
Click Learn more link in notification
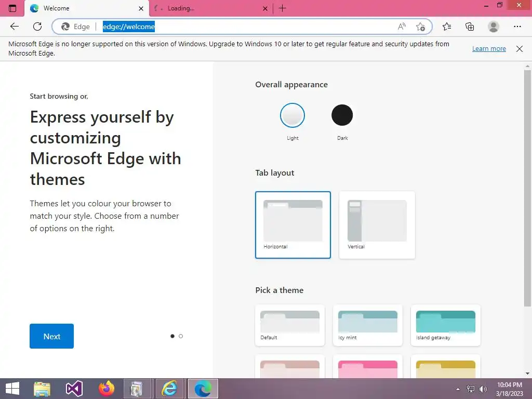(x=489, y=48)
